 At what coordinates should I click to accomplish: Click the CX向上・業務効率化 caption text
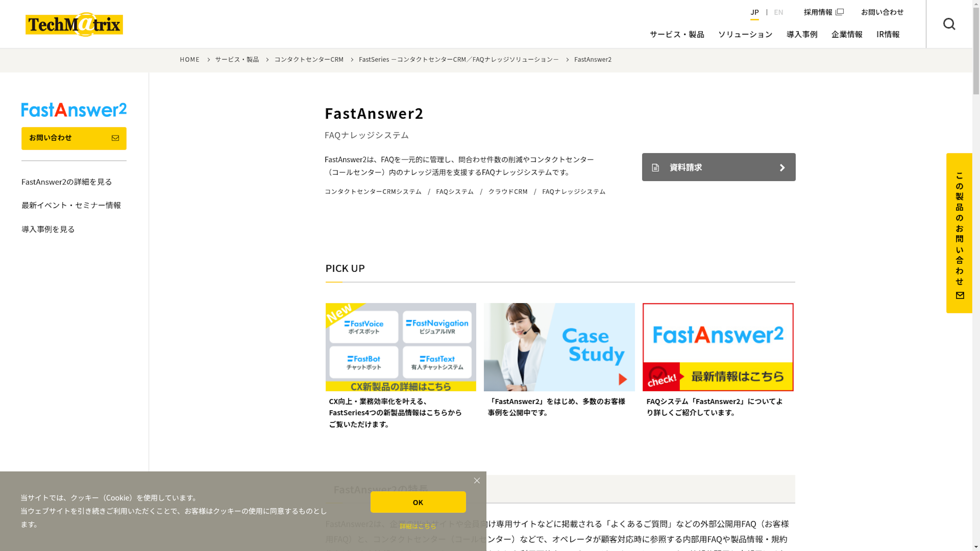[395, 413]
